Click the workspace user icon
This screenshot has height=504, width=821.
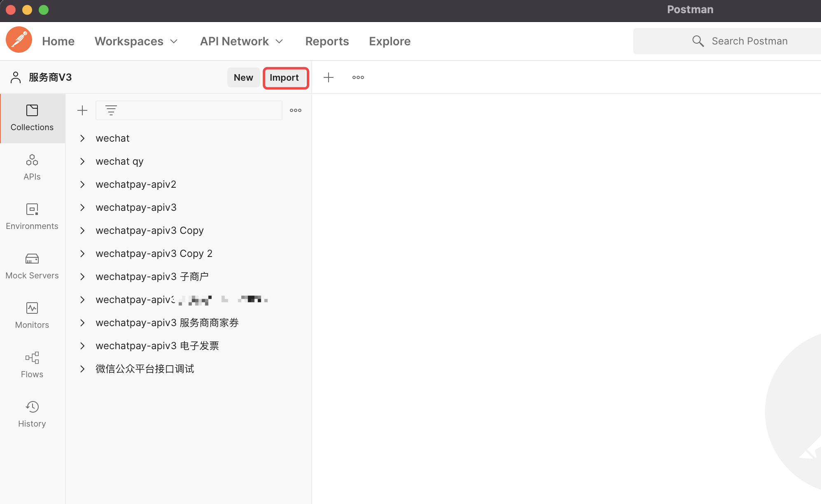point(16,77)
